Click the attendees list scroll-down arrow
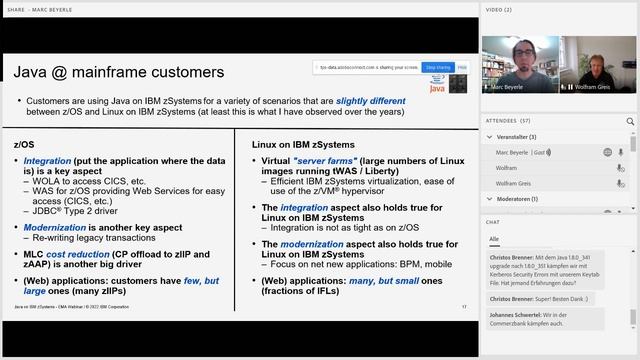 (633, 209)
